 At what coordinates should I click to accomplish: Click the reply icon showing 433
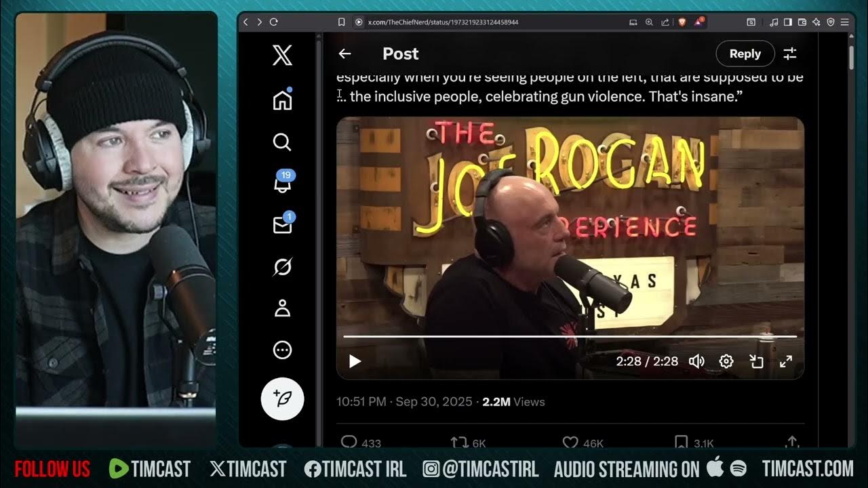tap(360, 443)
